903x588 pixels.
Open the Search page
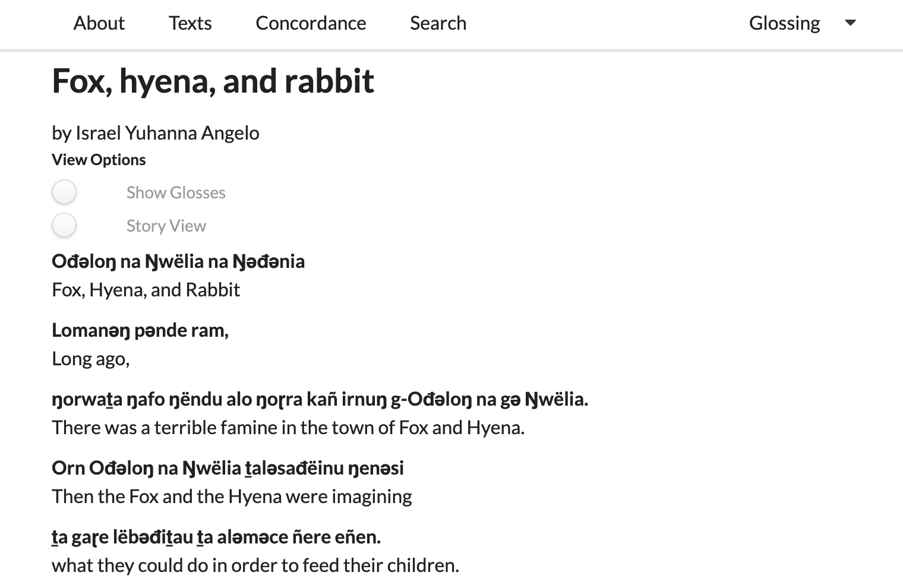438,23
